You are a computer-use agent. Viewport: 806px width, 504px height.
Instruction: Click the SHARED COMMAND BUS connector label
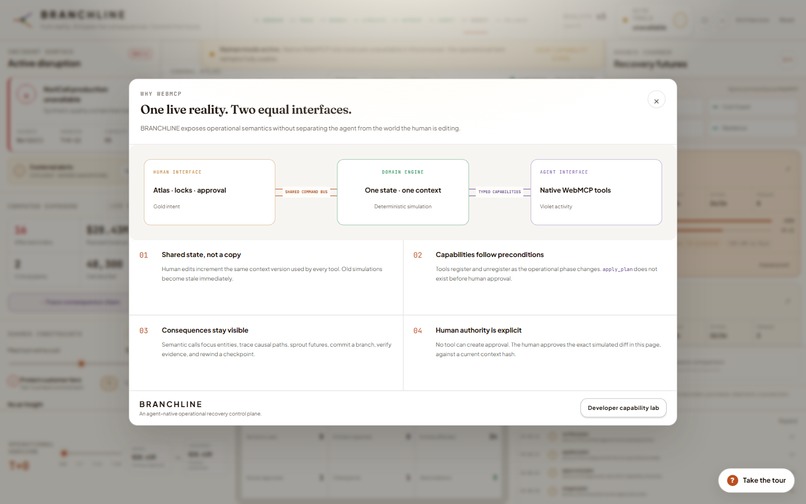(306, 192)
